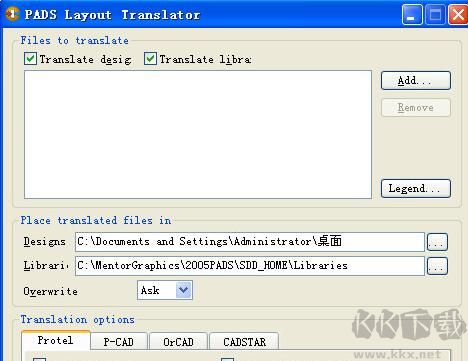
Task: Click the Libraries path input field
Action: [x=250, y=266]
